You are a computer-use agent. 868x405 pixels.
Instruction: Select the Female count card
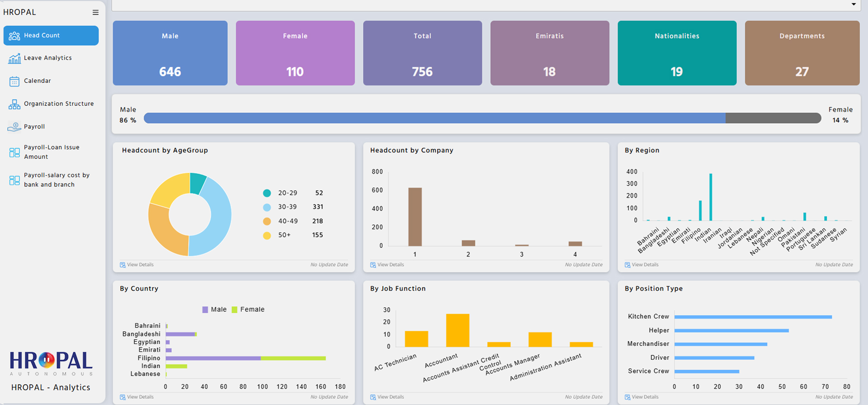point(295,53)
